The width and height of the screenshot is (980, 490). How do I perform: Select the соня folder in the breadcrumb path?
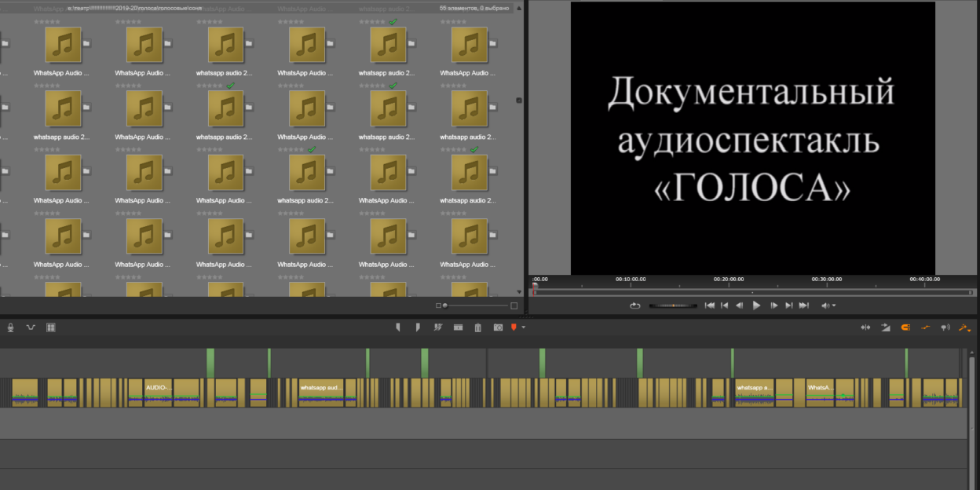196,7
